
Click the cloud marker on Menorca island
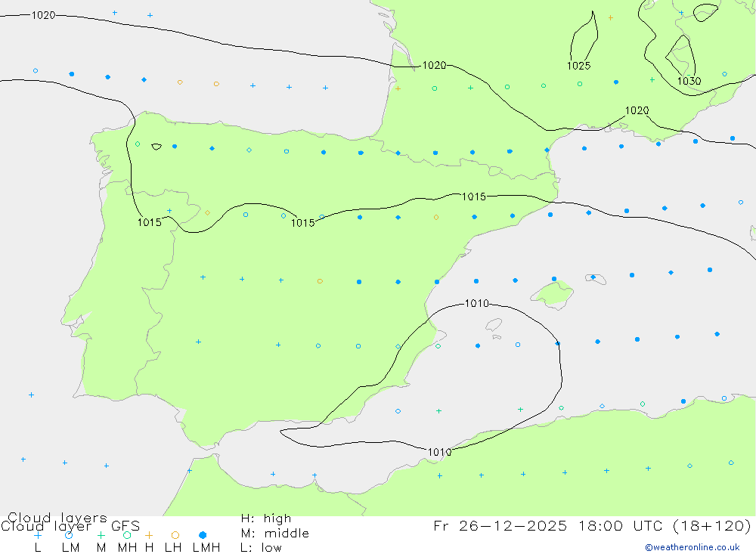[x=593, y=277]
